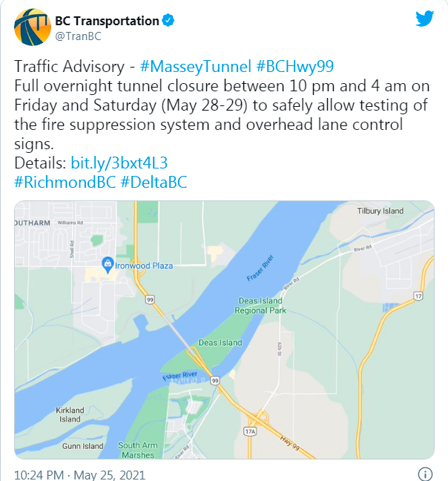Click the Tilbury Island map label
The height and width of the screenshot is (481, 448).
coord(381,211)
